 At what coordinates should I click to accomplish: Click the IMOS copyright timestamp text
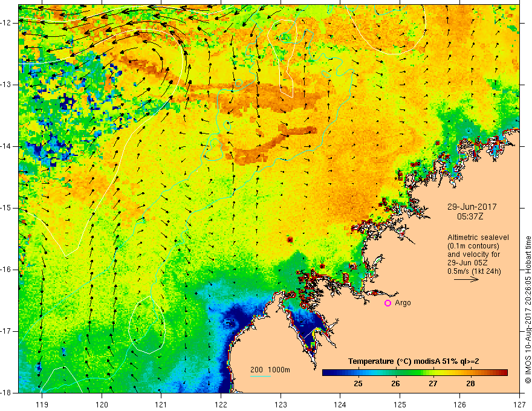point(528,309)
